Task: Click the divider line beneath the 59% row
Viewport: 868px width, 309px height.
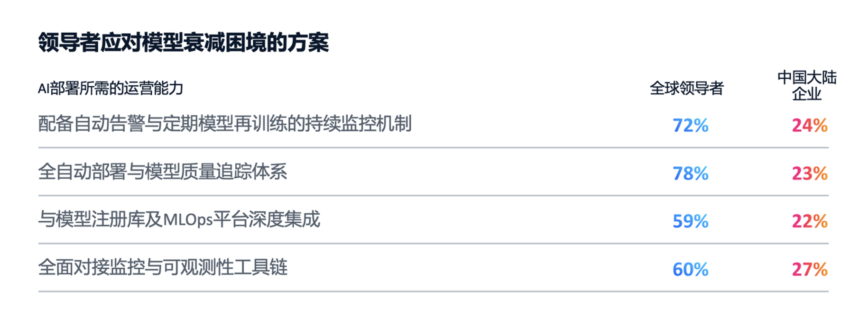Action: click(433, 244)
